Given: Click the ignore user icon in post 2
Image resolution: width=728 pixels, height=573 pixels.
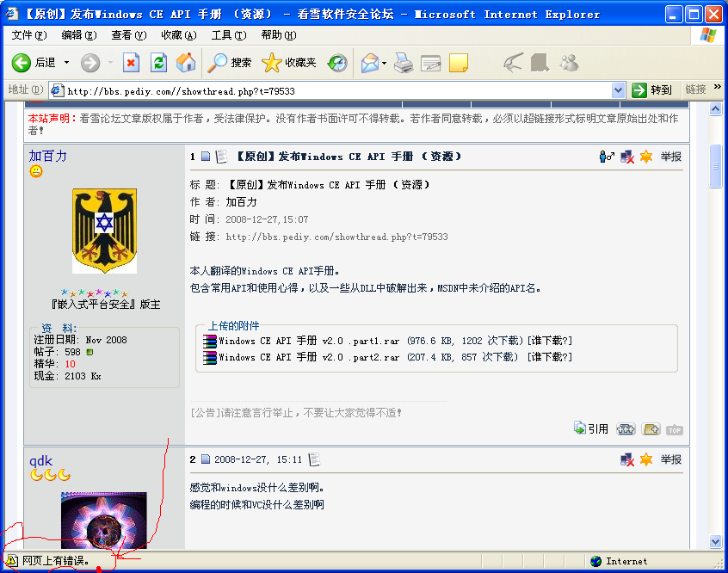Looking at the screenshot, I should [x=627, y=459].
